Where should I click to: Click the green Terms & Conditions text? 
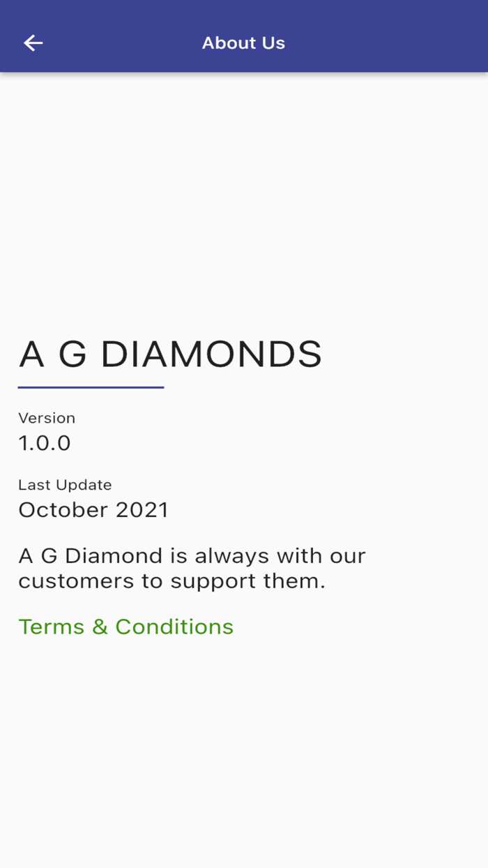(x=125, y=626)
